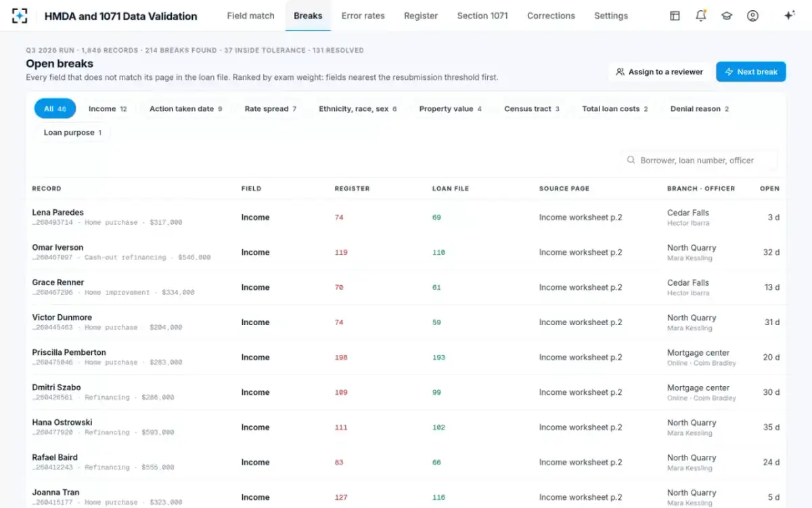The width and height of the screenshot is (812, 508).
Task: Click loan file value 110
Action: coord(438,253)
